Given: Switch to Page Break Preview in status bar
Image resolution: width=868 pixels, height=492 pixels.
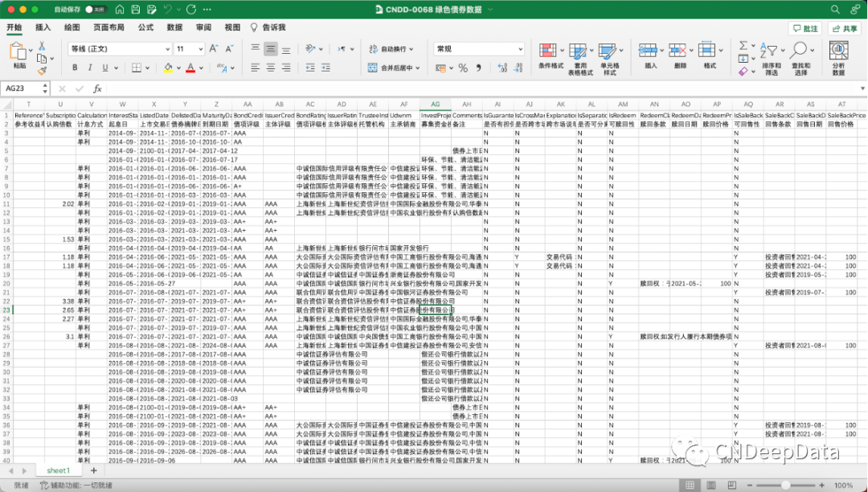Looking at the screenshot, I should [x=732, y=486].
